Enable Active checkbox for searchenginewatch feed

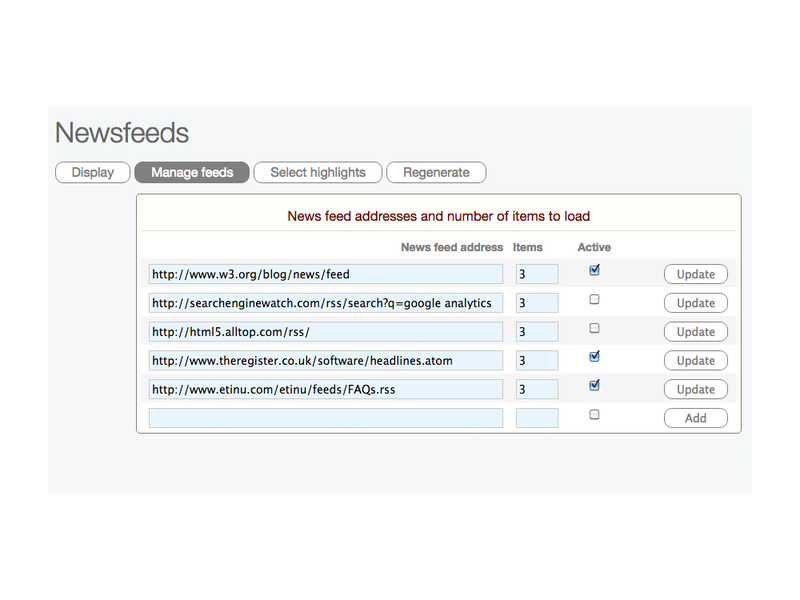(594, 299)
